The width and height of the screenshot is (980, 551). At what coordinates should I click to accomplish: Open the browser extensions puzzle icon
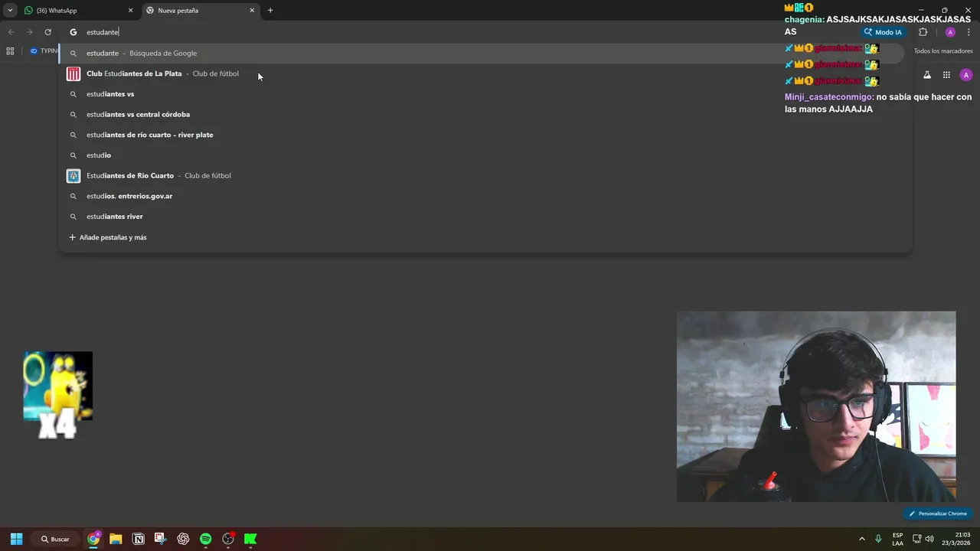click(x=923, y=32)
